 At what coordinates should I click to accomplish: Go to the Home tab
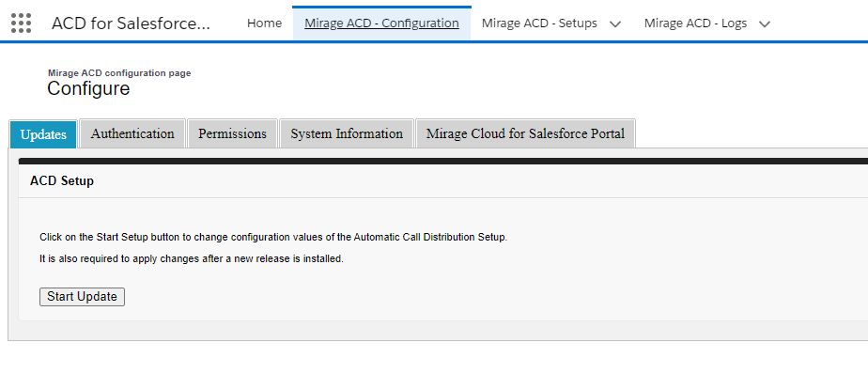264,23
